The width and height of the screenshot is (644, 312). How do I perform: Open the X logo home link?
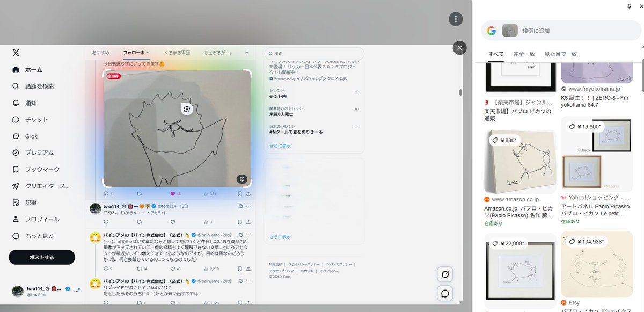[x=16, y=53]
